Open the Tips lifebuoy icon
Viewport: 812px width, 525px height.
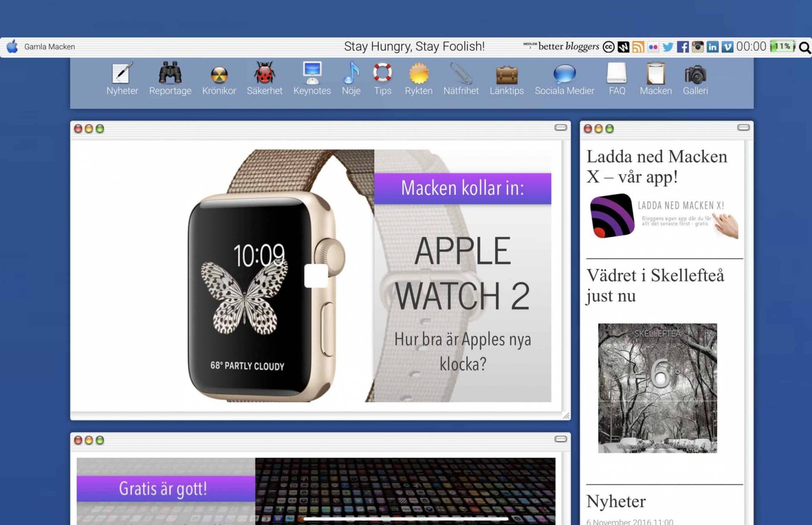382,73
